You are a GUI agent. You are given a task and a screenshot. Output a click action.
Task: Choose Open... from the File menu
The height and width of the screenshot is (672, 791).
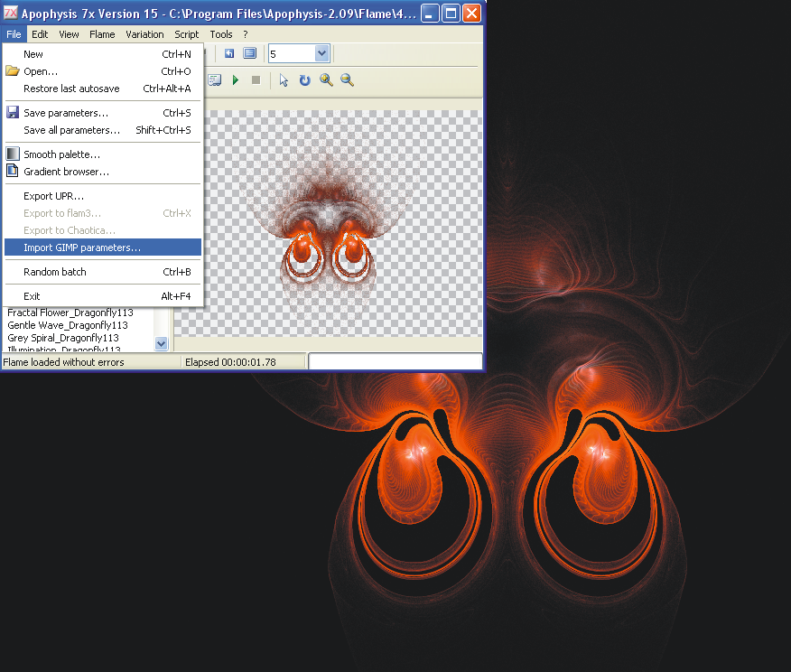[x=102, y=71]
